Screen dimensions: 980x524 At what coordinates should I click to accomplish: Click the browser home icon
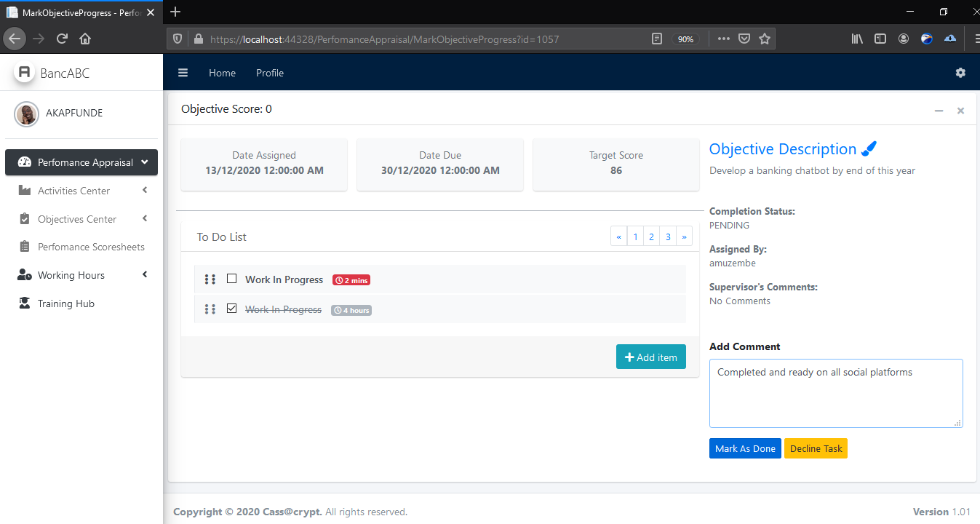pos(85,39)
